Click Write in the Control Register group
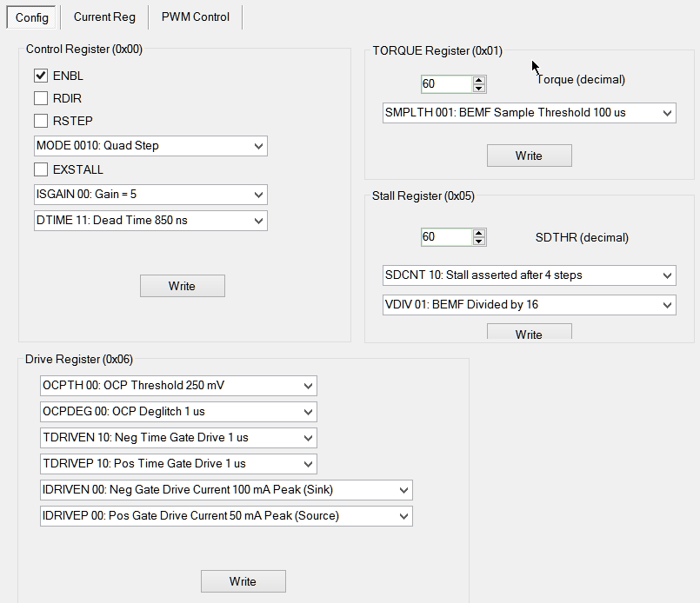 click(183, 286)
